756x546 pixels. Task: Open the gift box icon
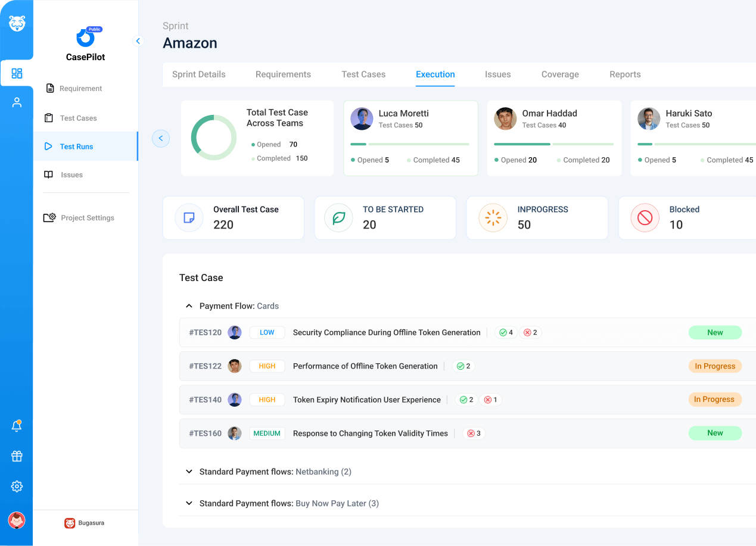pyautogui.click(x=17, y=456)
